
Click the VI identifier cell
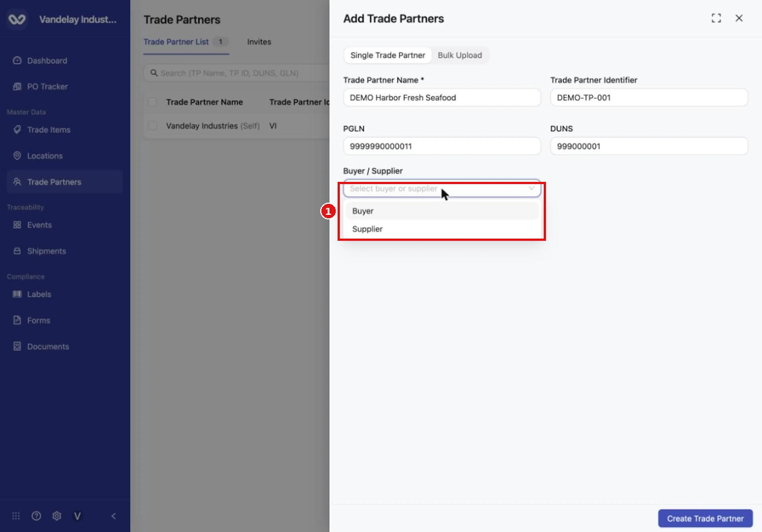[273, 126]
